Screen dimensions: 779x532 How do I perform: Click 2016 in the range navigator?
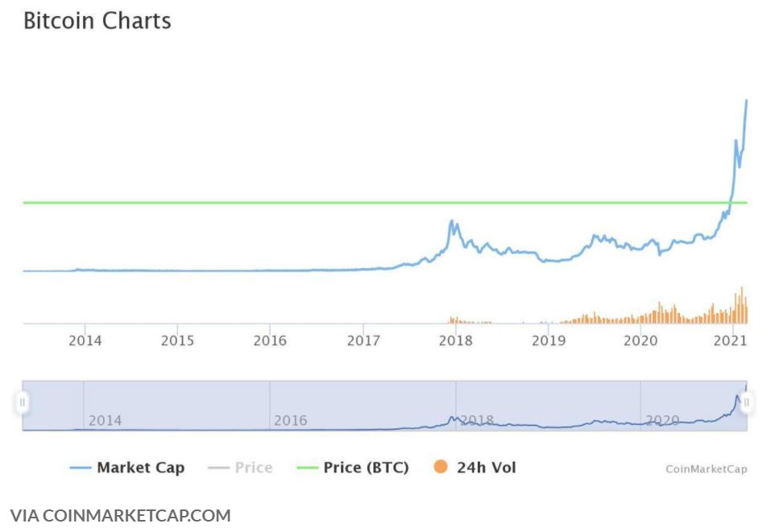tap(290, 421)
